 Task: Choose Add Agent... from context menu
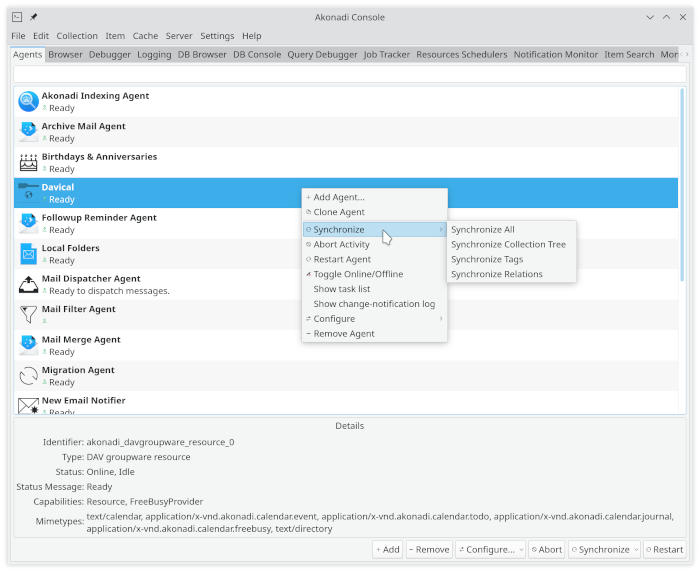pyautogui.click(x=375, y=197)
